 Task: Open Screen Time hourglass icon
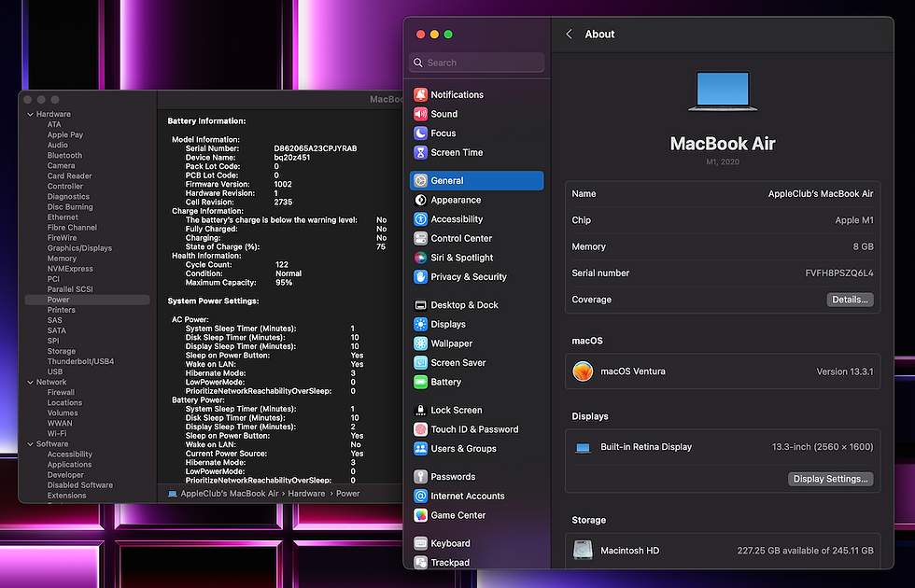420,152
